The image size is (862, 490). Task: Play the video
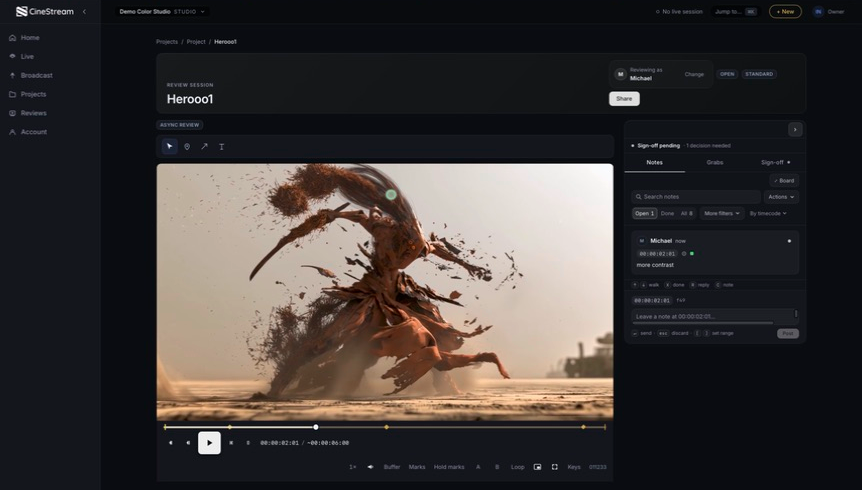click(x=209, y=443)
